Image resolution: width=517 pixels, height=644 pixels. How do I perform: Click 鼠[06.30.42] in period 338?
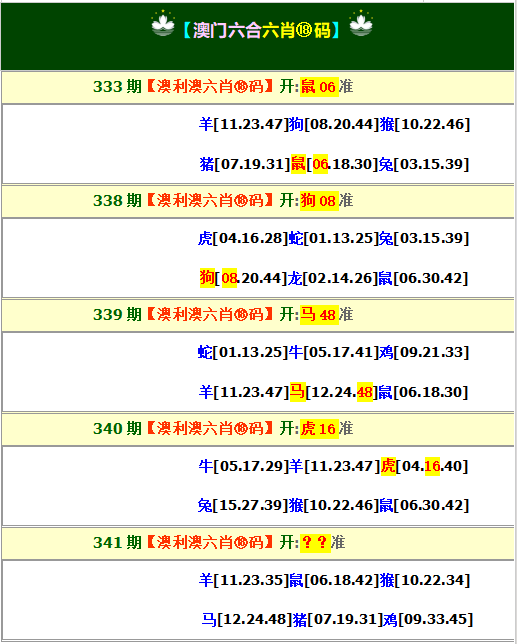(423, 278)
